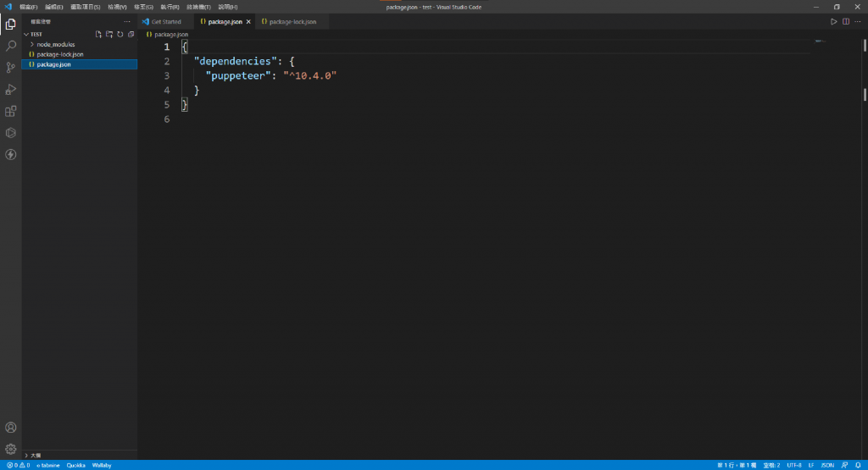Open the Extensions view
Viewport: 868px width, 470px height.
[x=11, y=111]
